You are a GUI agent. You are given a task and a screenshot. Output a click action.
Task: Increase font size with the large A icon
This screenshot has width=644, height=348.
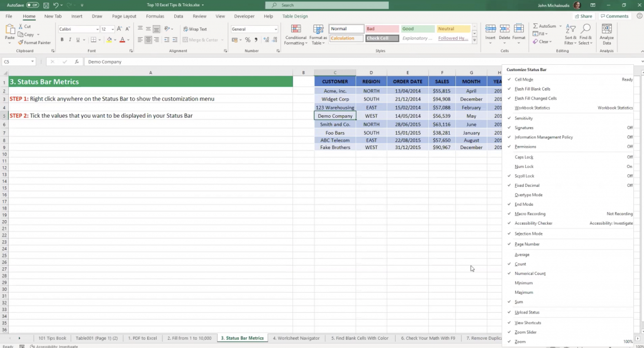[119, 29]
